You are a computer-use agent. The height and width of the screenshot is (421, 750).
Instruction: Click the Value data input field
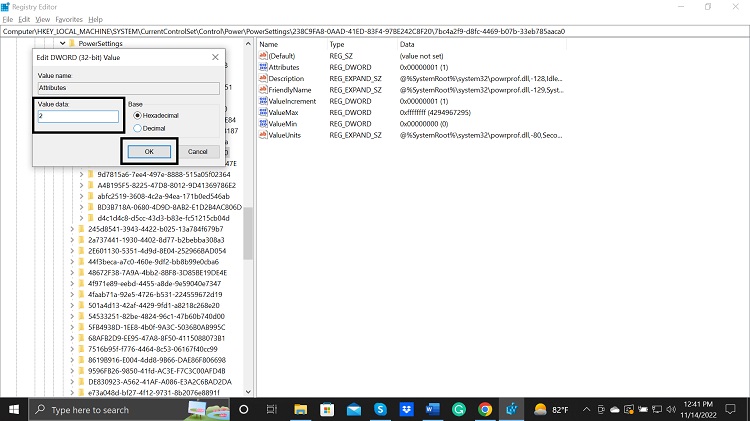(x=78, y=116)
